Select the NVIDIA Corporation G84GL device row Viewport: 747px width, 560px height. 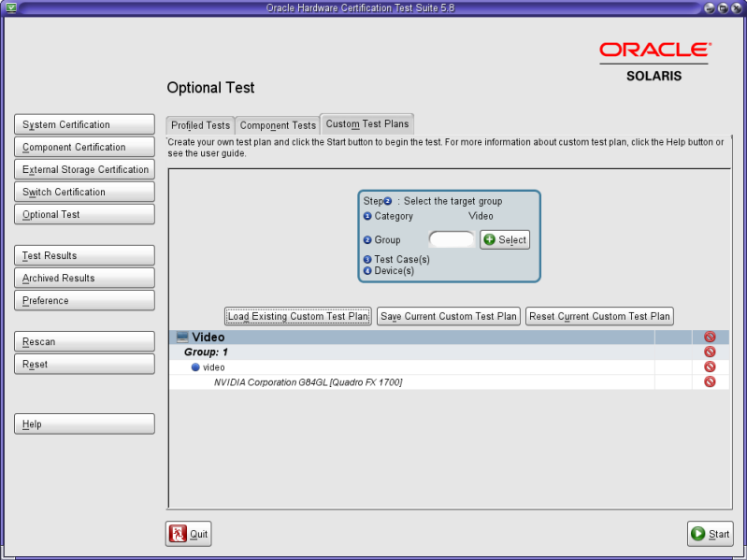[449, 382]
